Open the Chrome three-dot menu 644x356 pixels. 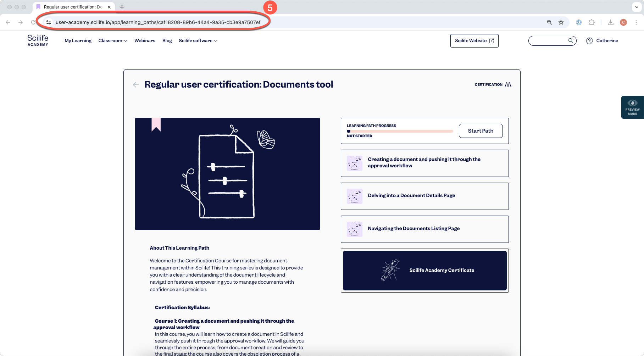pos(636,22)
